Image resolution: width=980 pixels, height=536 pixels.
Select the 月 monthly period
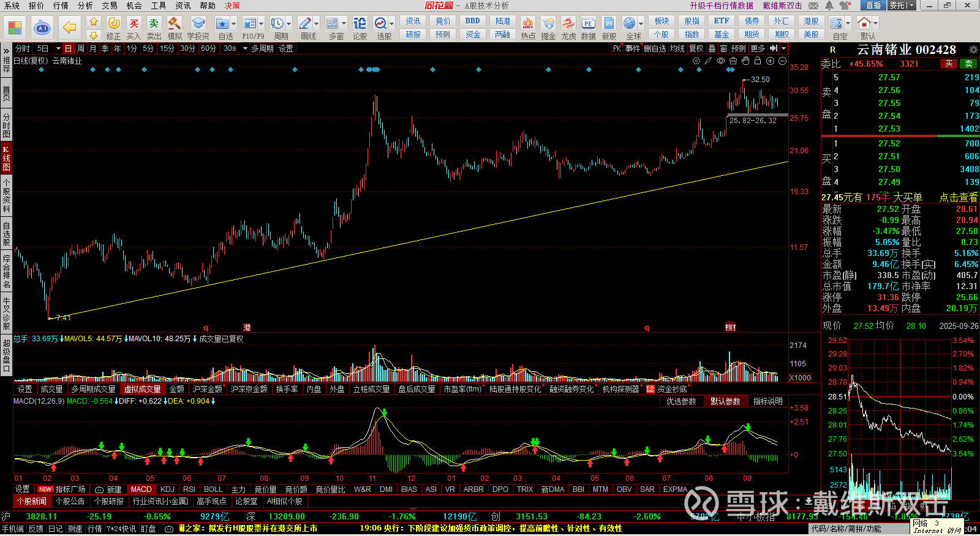[93, 48]
